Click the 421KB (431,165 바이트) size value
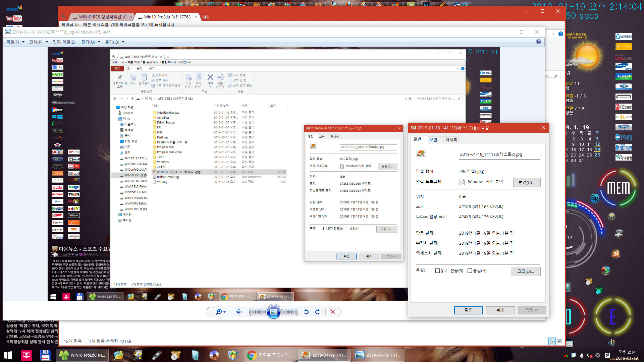 tap(481, 206)
